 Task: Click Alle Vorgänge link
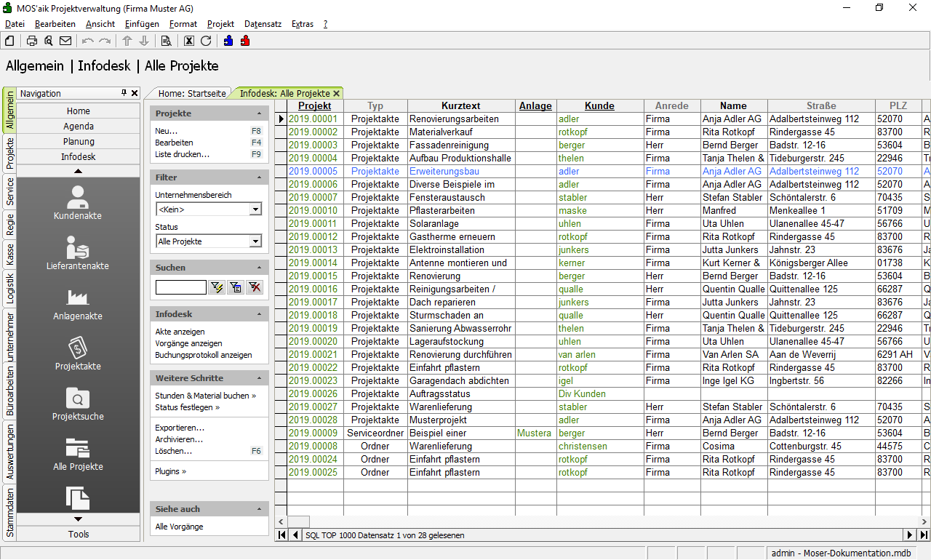pyautogui.click(x=179, y=527)
